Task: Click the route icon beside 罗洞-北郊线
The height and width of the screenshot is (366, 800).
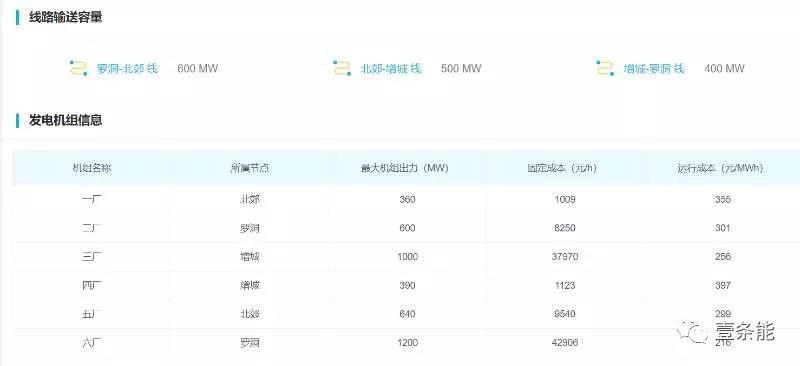Action: (x=79, y=68)
